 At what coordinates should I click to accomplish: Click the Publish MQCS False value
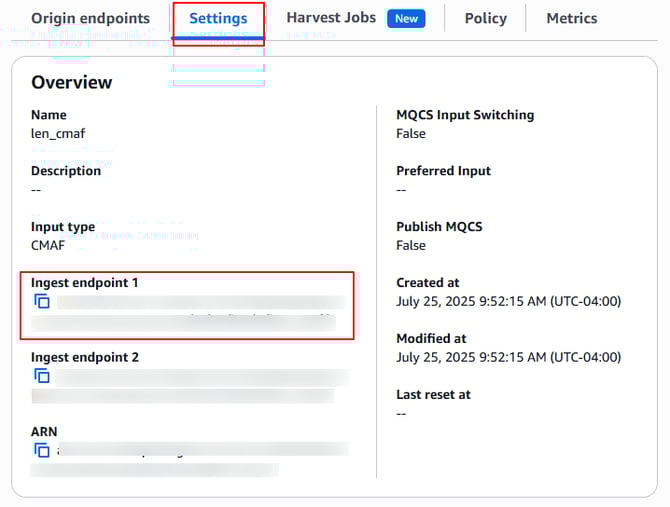tap(410, 245)
